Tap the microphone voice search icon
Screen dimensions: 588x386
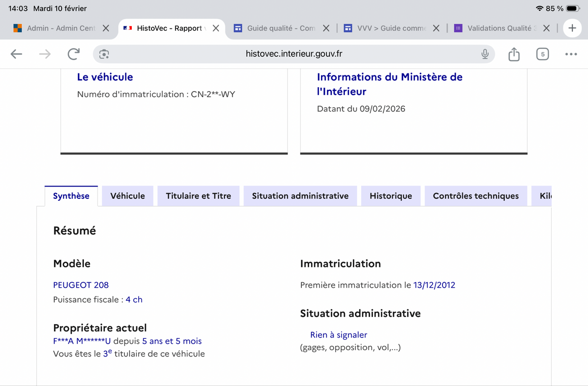coord(485,54)
